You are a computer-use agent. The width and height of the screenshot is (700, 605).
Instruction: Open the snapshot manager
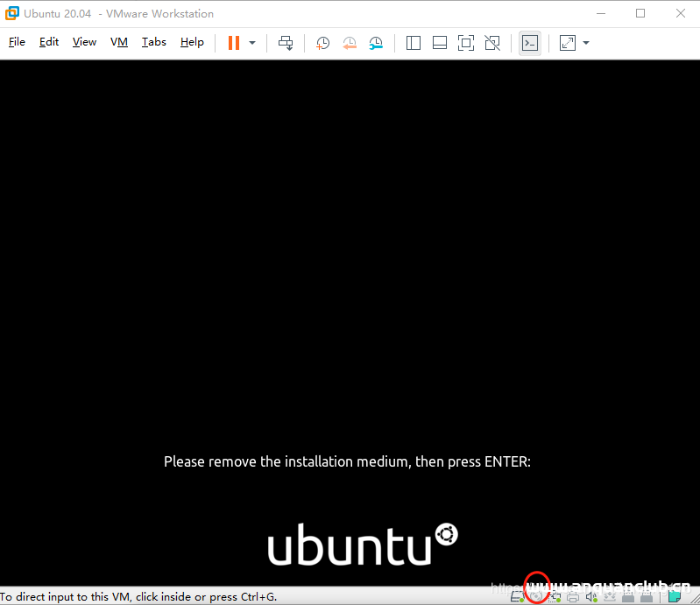(376, 42)
